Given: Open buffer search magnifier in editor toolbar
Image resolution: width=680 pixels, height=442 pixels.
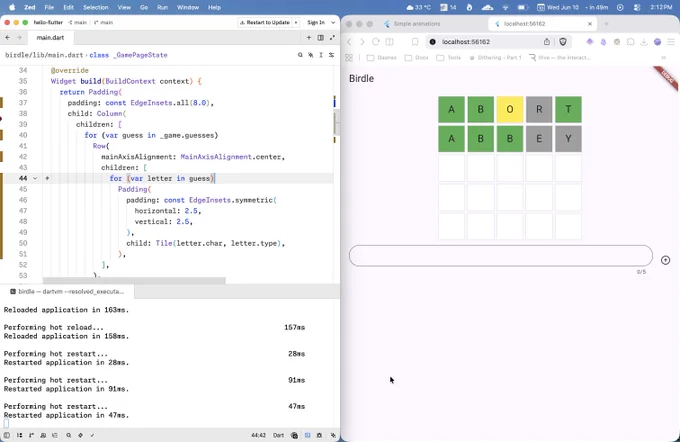Looking at the screenshot, I should (300, 55).
